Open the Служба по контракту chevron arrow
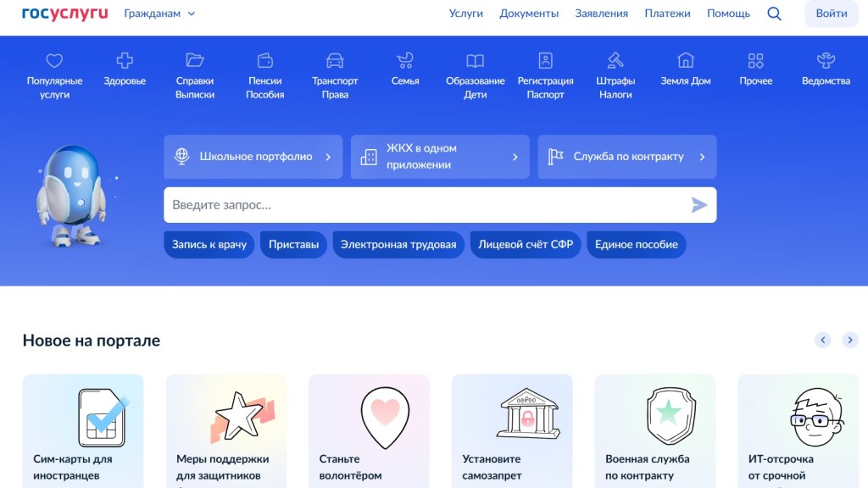The width and height of the screenshot is (868, 488). (702, 157)
